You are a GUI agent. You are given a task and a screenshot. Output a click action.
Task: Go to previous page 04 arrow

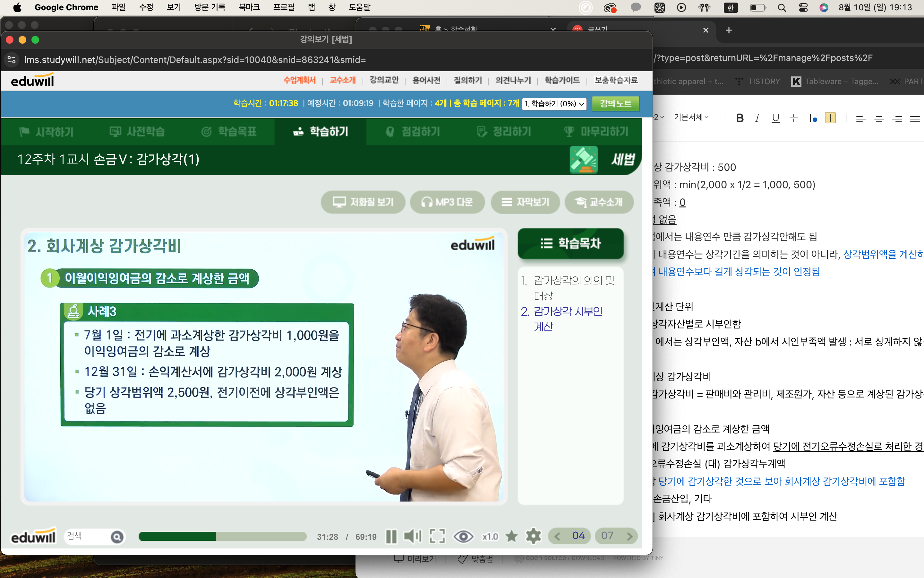(x=557, y=536)
